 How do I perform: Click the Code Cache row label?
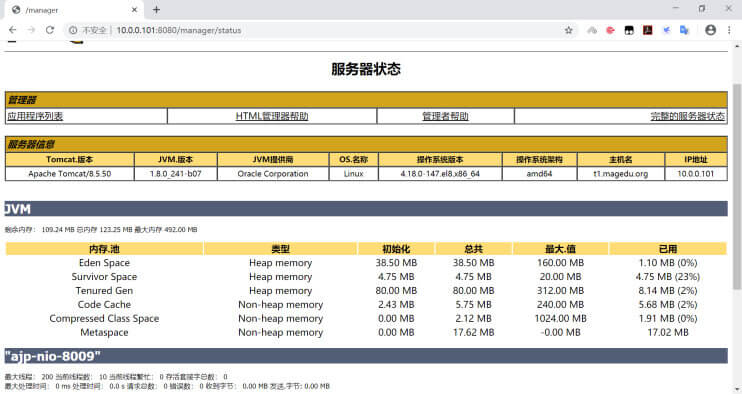click(x=104, y=305)
